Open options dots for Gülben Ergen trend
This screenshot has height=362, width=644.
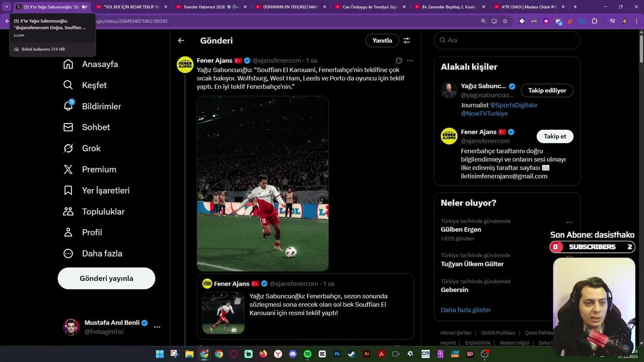tap(569, 222)
